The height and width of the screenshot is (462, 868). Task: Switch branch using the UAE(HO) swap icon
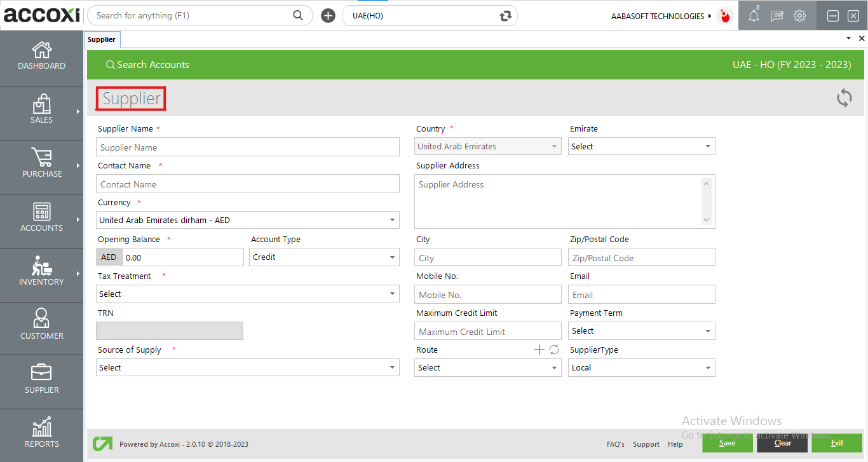[x=506, y=16]
